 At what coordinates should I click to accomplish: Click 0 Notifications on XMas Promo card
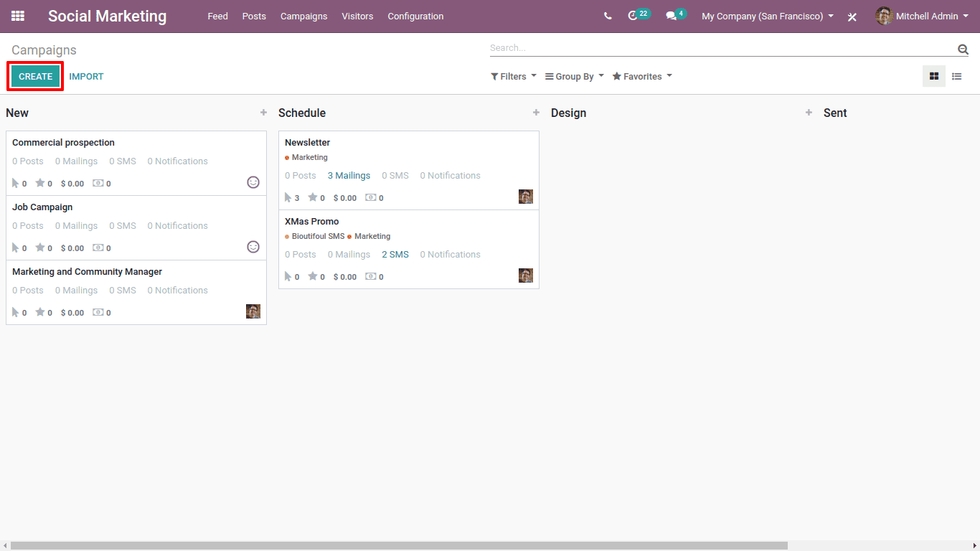[451, 254]
